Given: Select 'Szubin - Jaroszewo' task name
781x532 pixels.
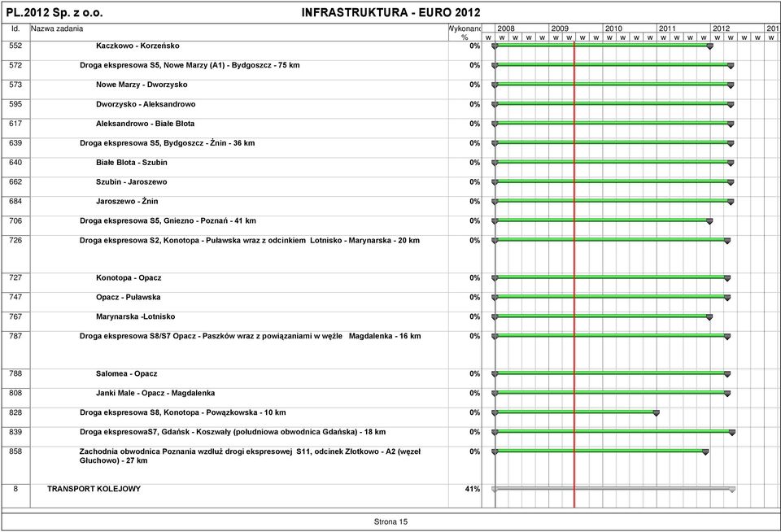Looking at the screenshot, I should (132, 182).
